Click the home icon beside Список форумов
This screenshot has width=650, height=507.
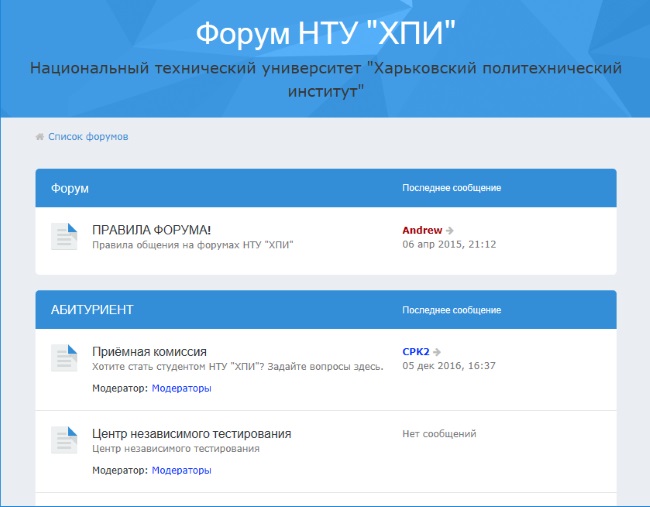[40, 137]
